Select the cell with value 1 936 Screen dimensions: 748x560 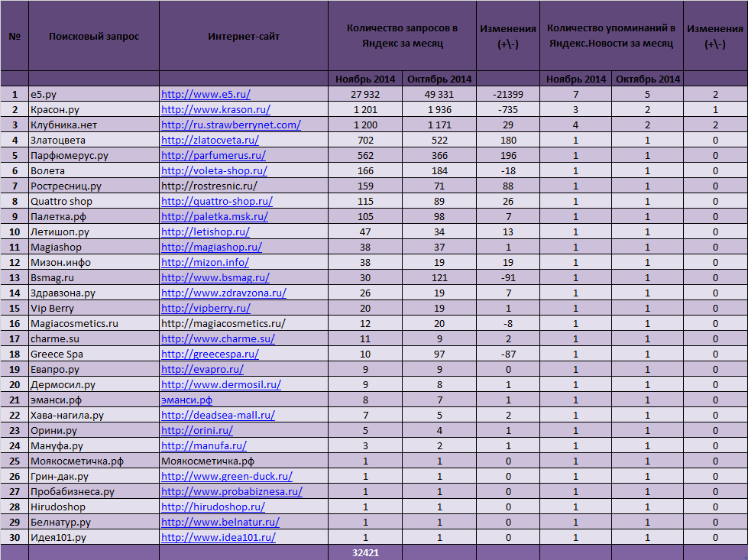439,110
